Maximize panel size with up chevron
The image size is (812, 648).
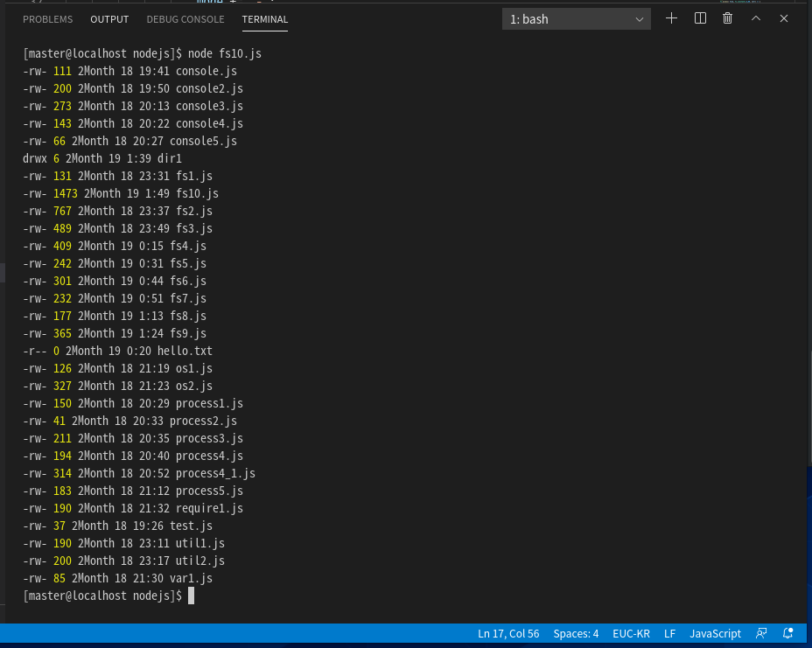(x=756, y=18)
